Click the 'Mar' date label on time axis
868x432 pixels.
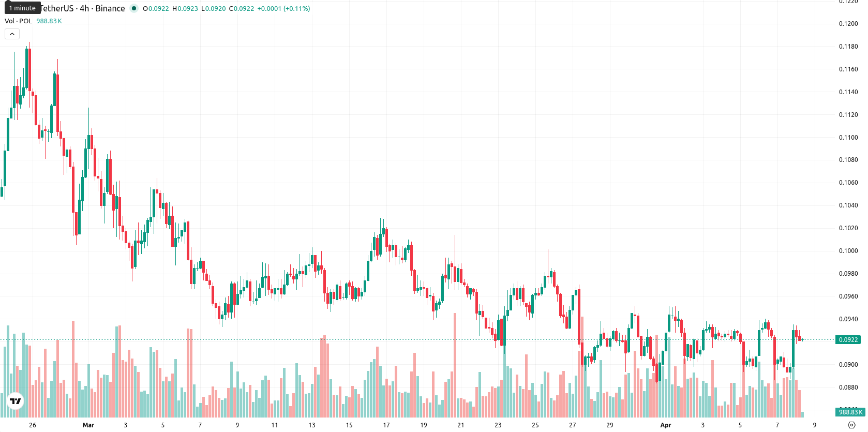click(88, 425)
